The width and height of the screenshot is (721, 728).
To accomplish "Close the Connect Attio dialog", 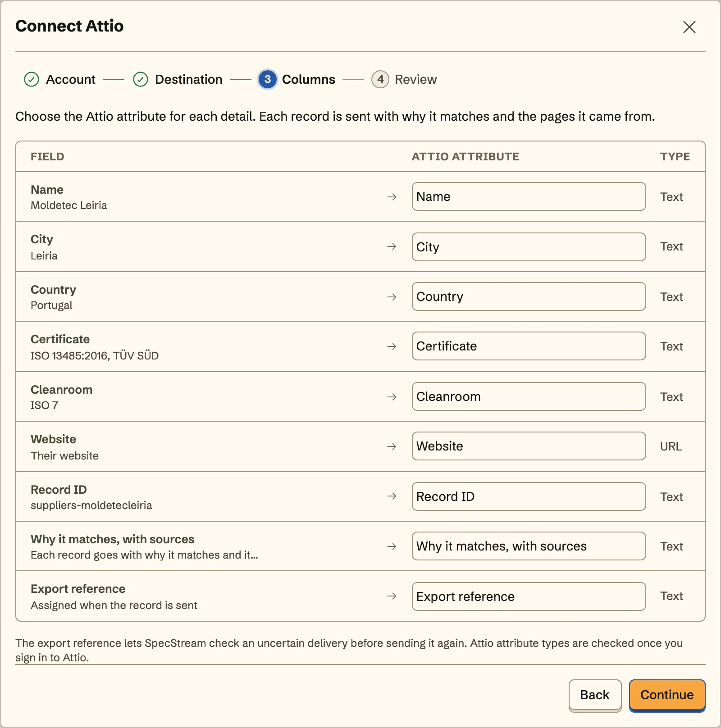I will [x=689, y=27].
